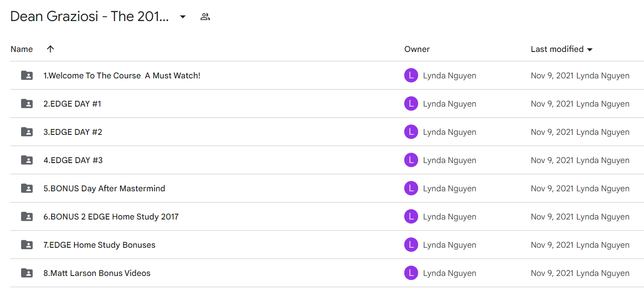Click shared folder icon for EDGE DAY #2
This screenshot has height=306, width=644.
(x=27, y=132)
